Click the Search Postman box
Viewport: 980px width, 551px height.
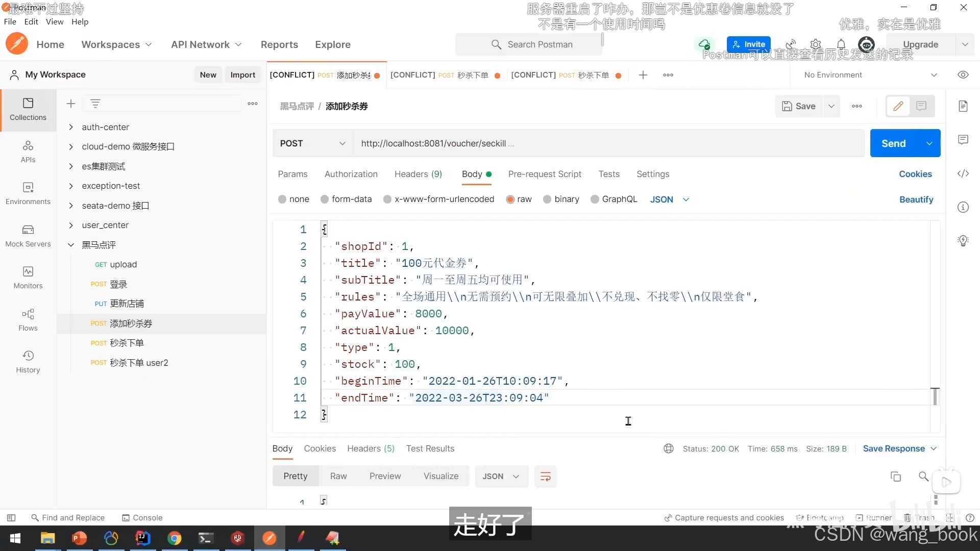529,44
